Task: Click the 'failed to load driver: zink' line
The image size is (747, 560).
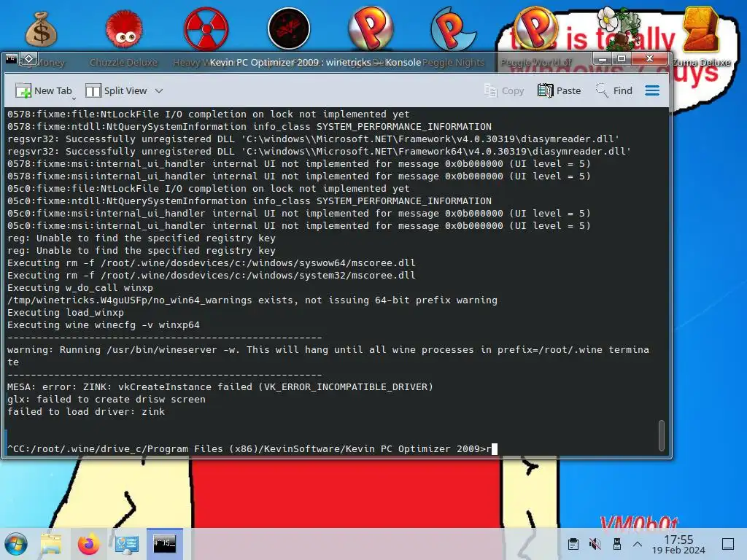Action: [x=86, y=411]
